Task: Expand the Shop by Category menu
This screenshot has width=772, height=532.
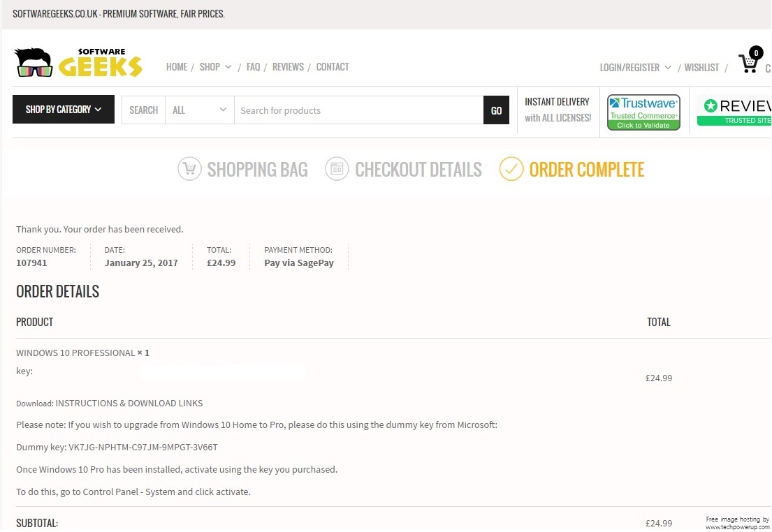Action: (64, 109)
